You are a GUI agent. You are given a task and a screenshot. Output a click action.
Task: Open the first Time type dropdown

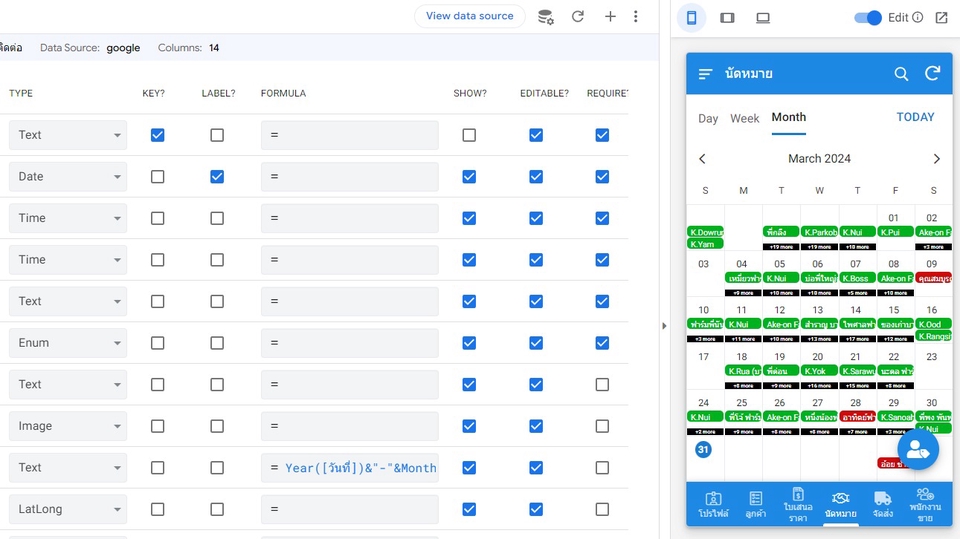pos(68,218)
